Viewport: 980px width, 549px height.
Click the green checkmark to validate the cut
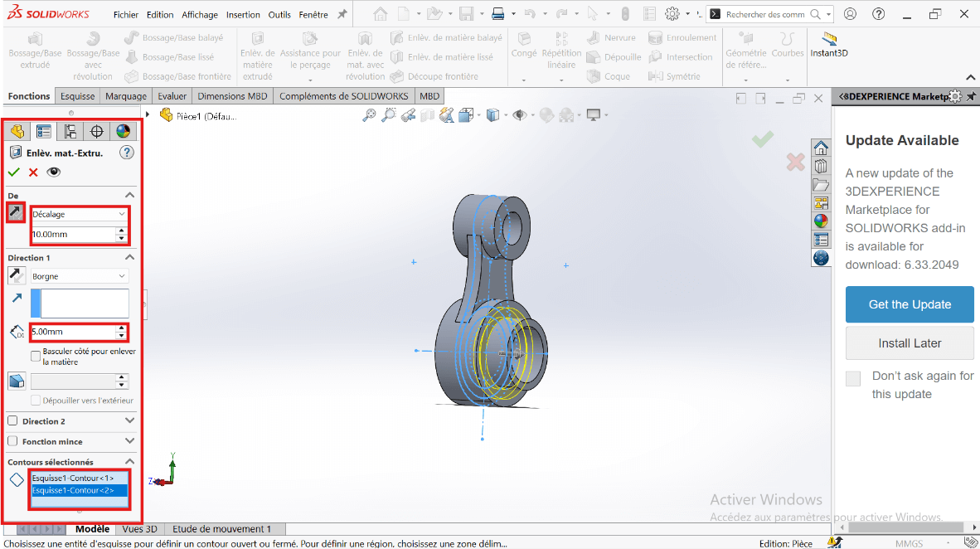[x=13, y=172]
